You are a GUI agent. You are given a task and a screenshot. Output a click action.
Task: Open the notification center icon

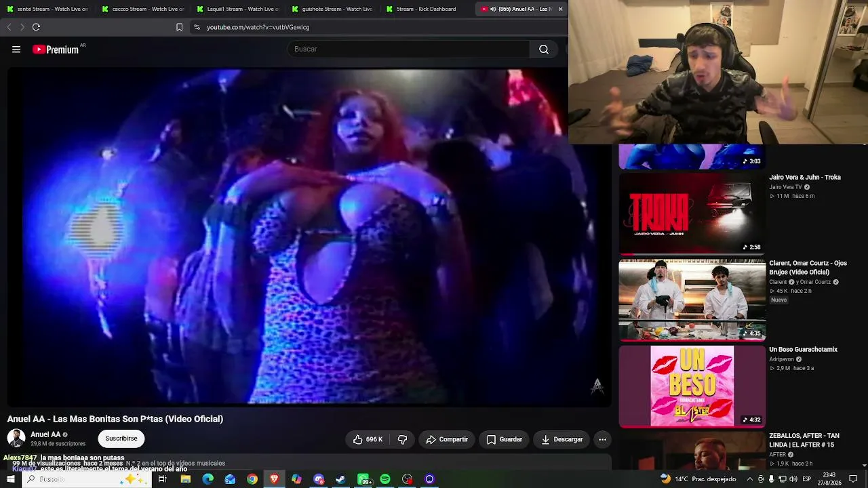point(853,479)
